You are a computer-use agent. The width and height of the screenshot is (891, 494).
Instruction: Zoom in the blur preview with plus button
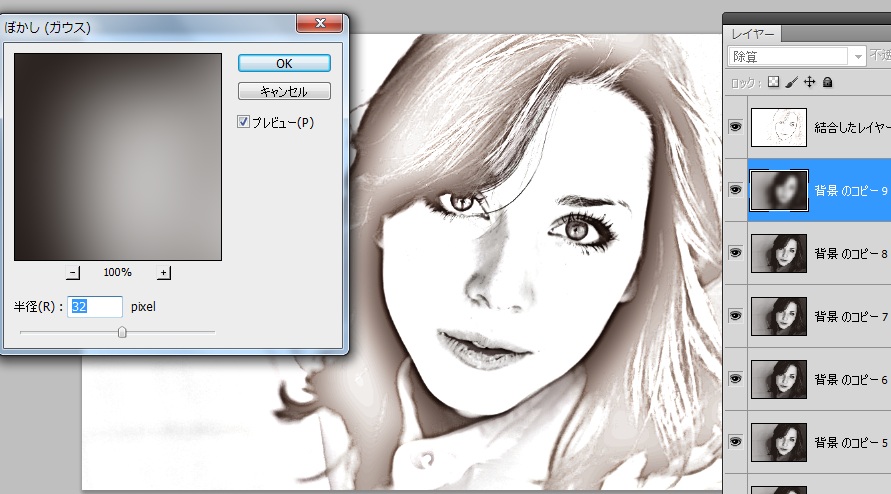(164, 273)
